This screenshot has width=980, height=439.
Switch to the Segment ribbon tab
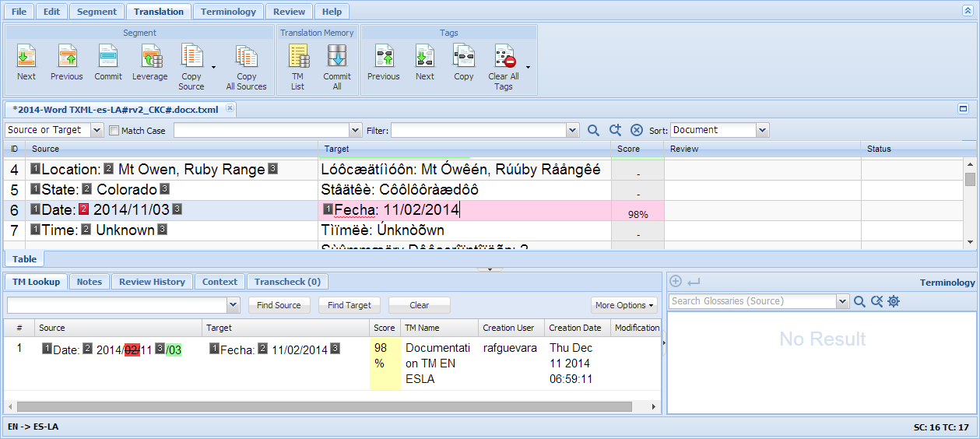click(x=97, y=12)
